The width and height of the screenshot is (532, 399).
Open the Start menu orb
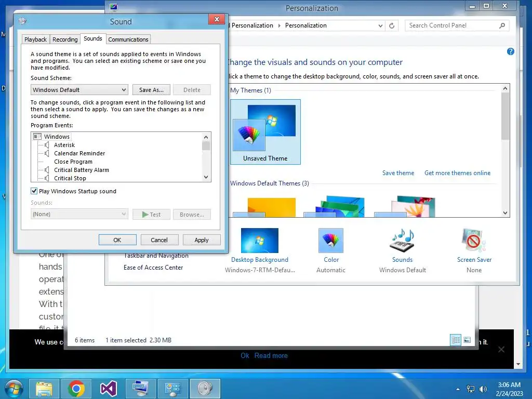coord(14,389)
